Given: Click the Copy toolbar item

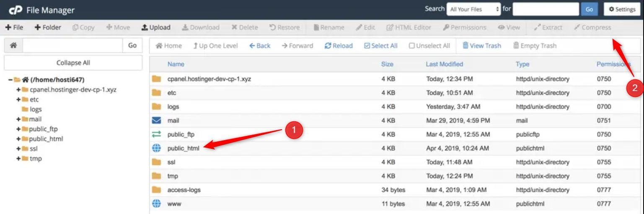Looking at the screenshot, I should pyautogui.click(x=83, y=27).
